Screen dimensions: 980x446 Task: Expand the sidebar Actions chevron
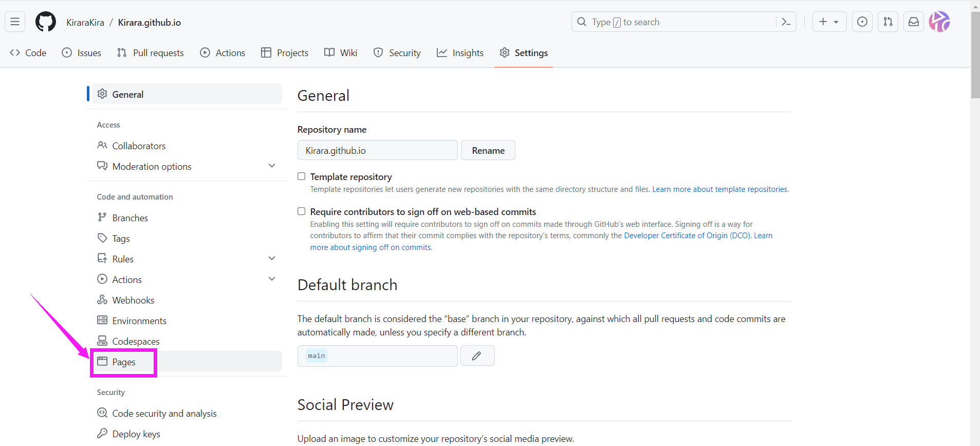point(272,279)
